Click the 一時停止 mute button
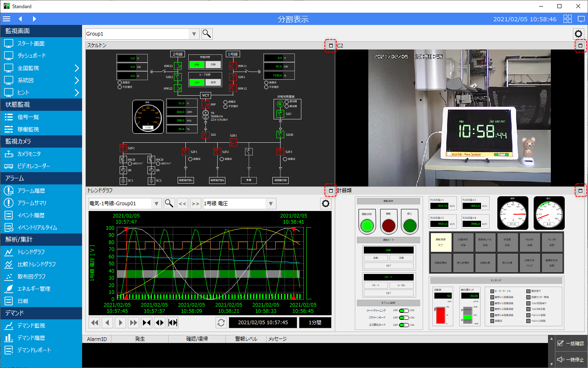The width and height of the screenshot is (588, 368). pyautogui.click(x=571, y=360)
